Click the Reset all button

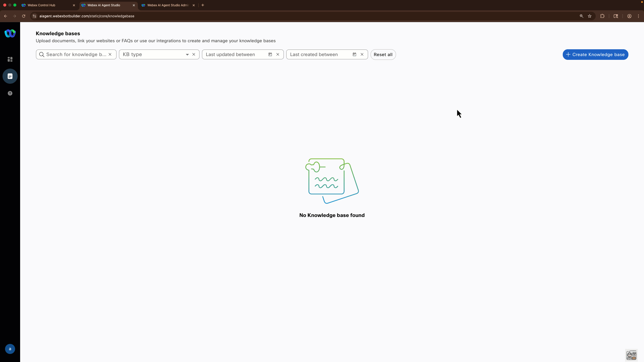point(383,55)
